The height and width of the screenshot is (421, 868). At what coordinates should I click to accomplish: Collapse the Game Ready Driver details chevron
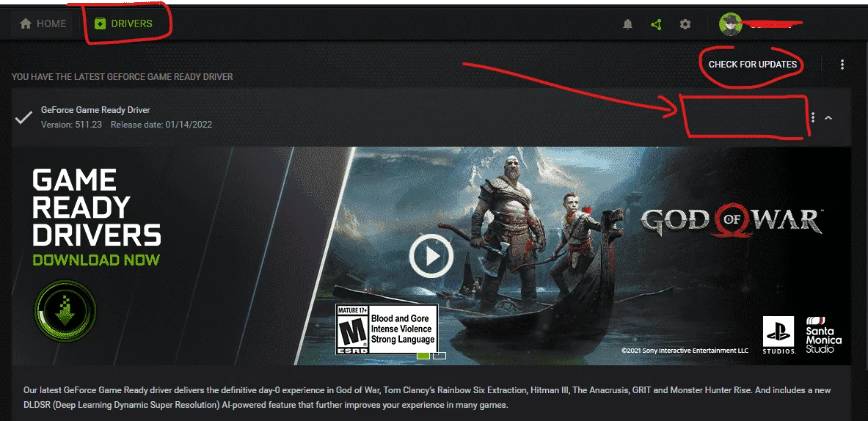(828, 117)
